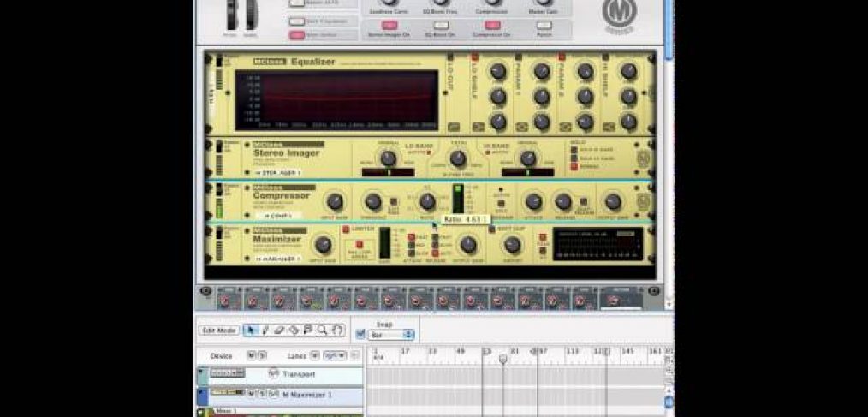Click the Device column Solo all button
Screen dimensions: 868x417
point(262,355)
